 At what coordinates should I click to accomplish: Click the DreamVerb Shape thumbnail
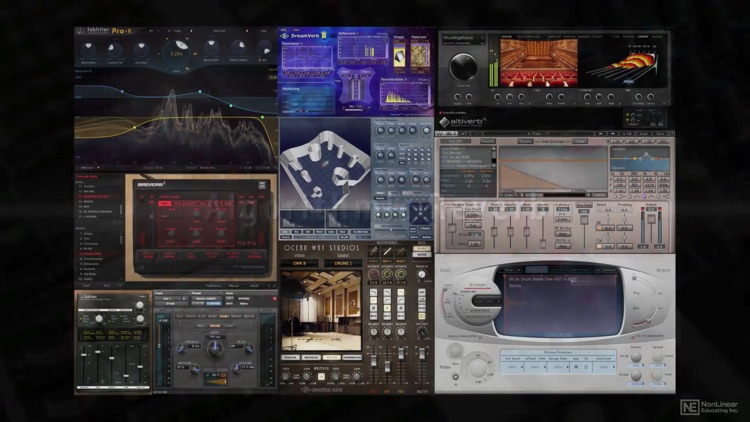399,57
